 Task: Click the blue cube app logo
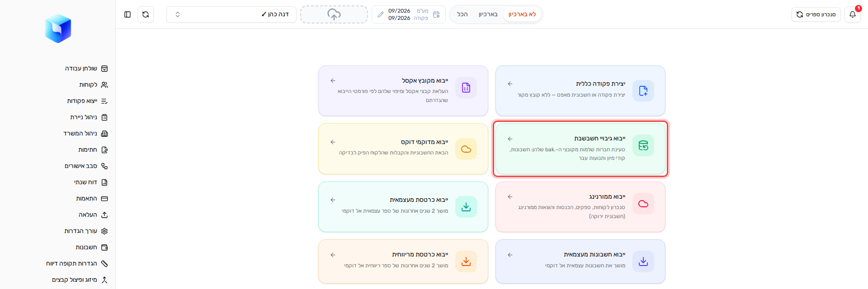(x=58, y=28)
